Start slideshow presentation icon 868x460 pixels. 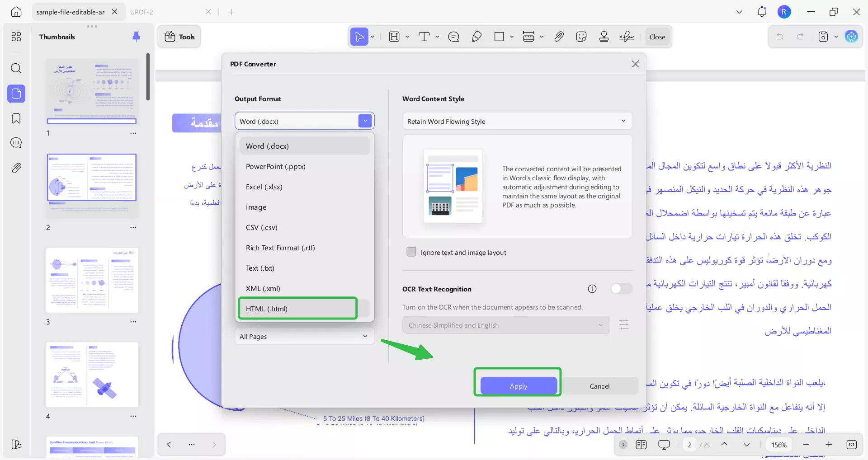(664, 445)
